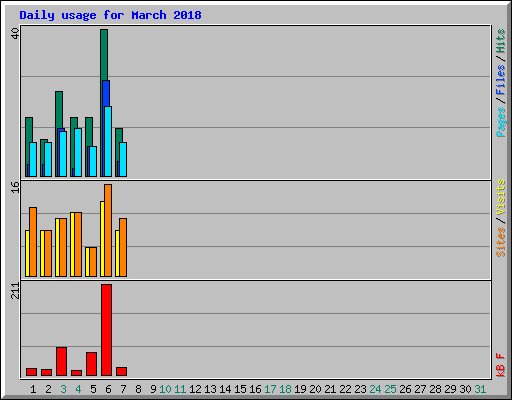Click the orange Sites bar for day 3

[63, 247]
